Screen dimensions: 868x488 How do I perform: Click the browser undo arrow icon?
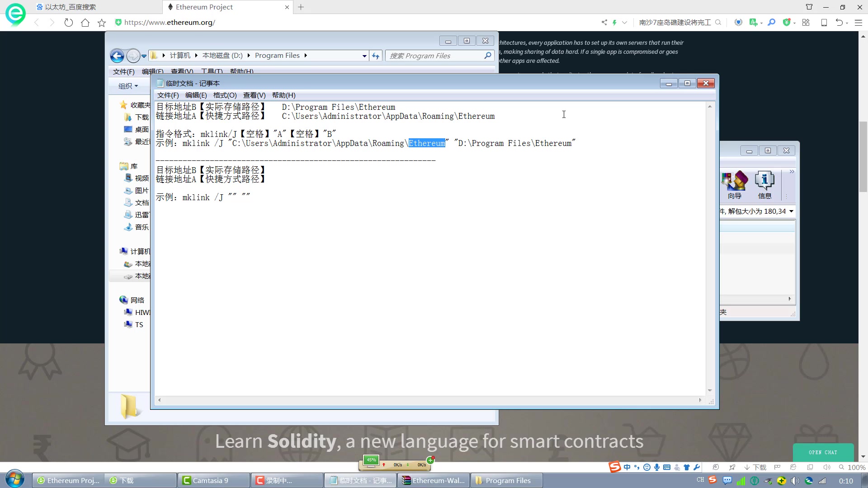coord(839,22)
